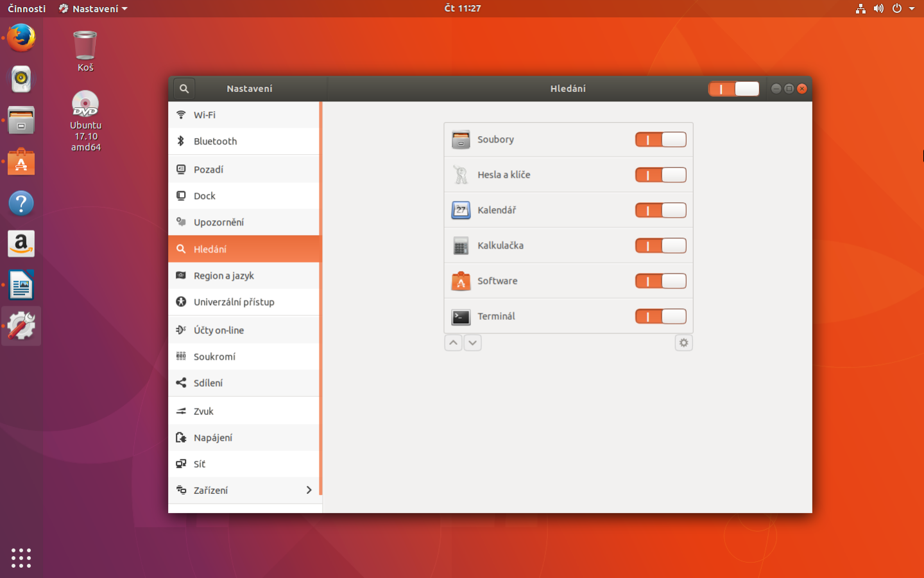
Task: Click the Upozornění notifications icon
Action: tap(181, 222)
